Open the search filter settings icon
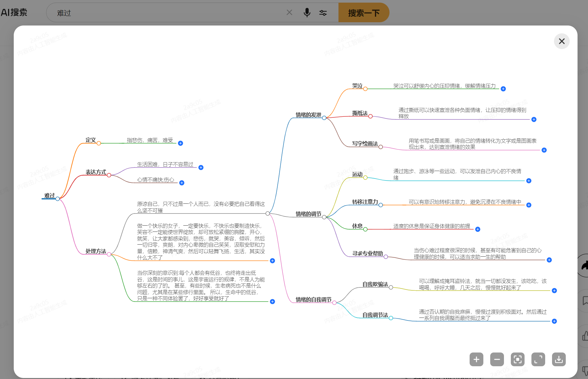The height and width of the screenshot is (379, 588). coord(323,13)
